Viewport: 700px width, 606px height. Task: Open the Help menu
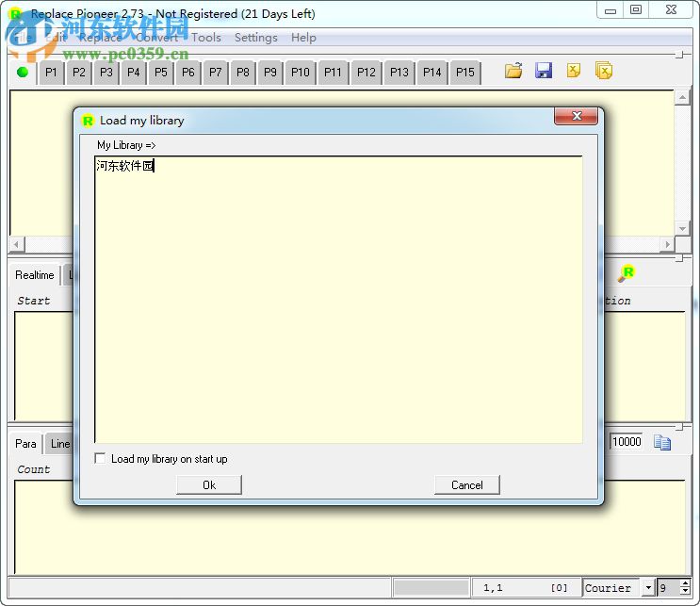pyautogui.click(x=303, y=38)
